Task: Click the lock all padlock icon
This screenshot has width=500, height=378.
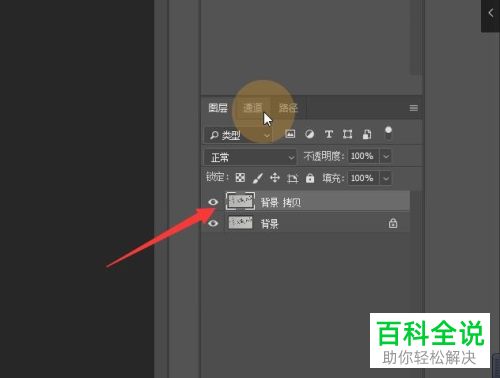Action: click(x=310, y=178)
